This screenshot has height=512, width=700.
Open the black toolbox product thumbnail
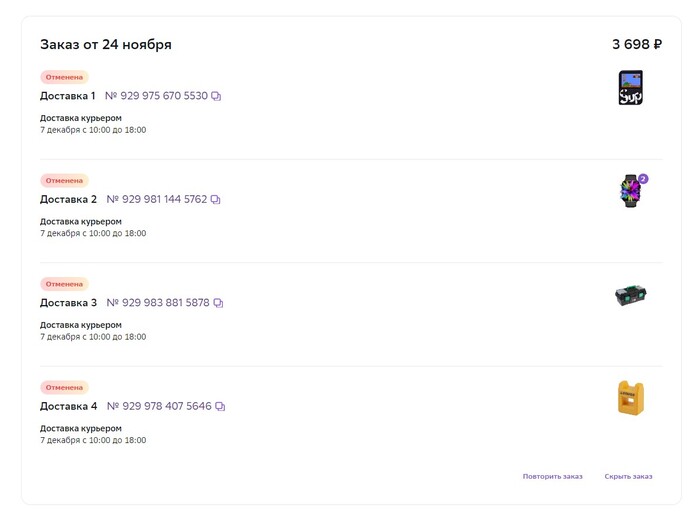[630, 295]
